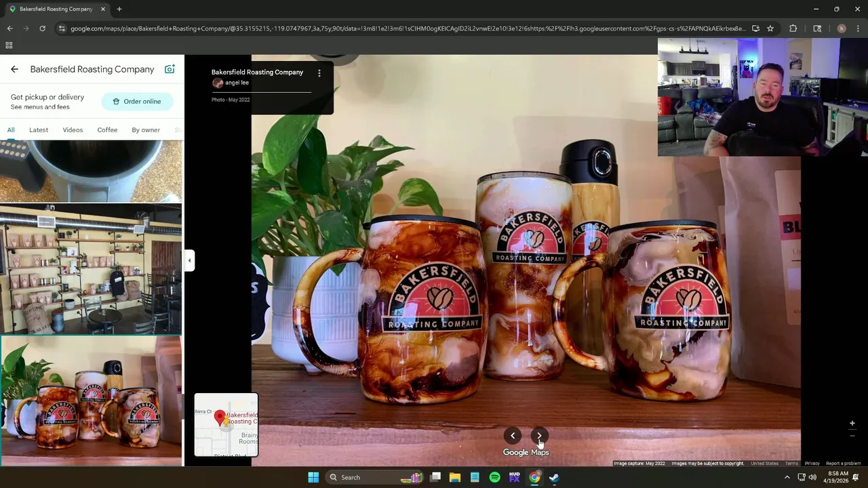Open the Privacy link

click(x=812, y=464)
